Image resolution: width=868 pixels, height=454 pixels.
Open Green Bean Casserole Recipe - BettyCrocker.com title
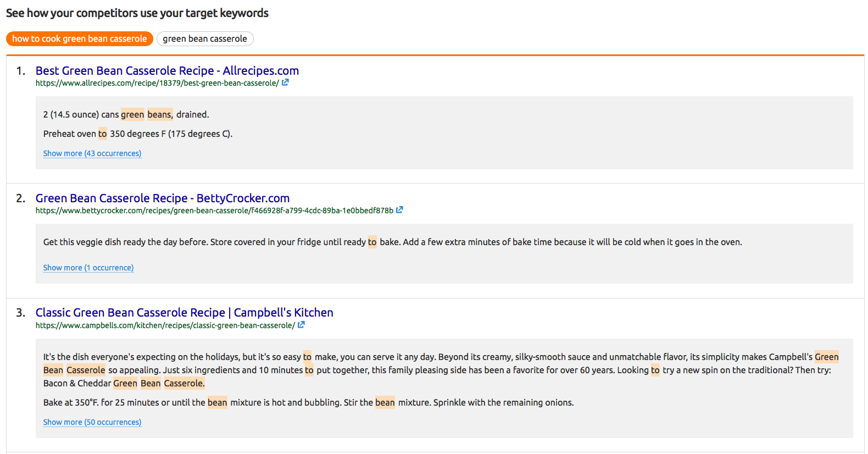pos(163,198)
